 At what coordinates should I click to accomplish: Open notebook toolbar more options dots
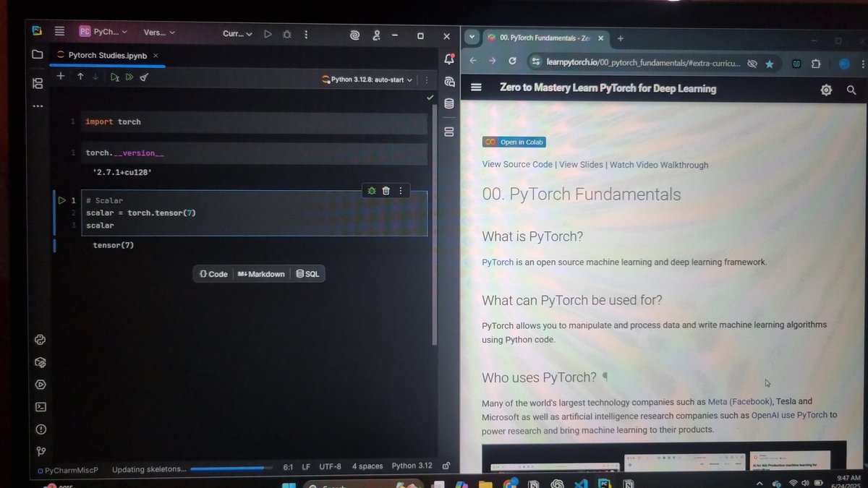click(426, 80)
